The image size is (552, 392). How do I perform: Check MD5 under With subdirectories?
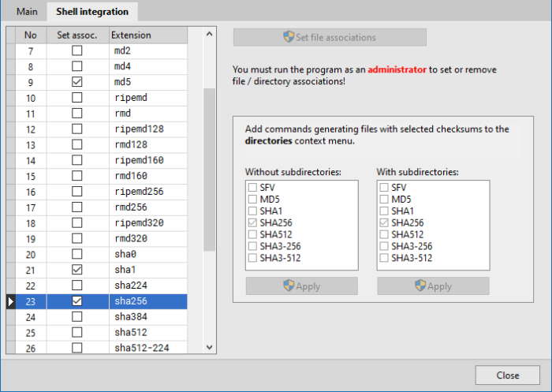pos(384,199)
